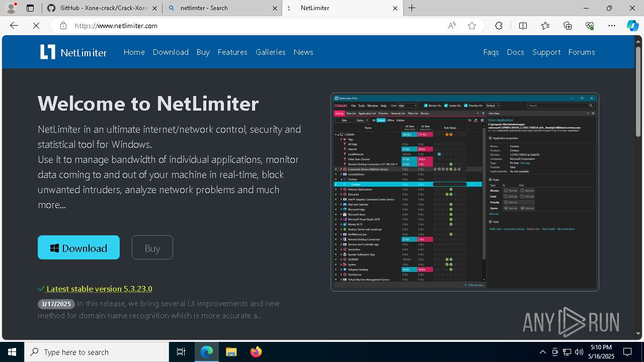
Task: Open the Collections icon
Action: tap(568, 26)
